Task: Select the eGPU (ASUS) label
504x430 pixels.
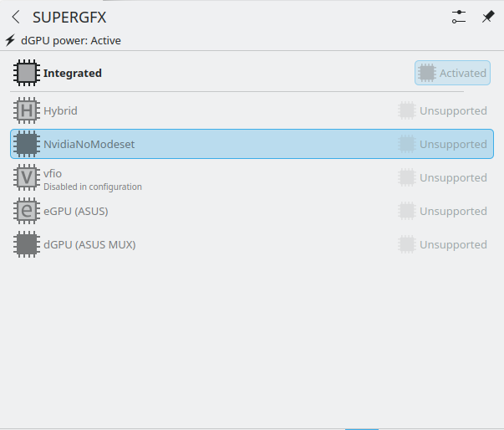Action: tap(75, 211)
